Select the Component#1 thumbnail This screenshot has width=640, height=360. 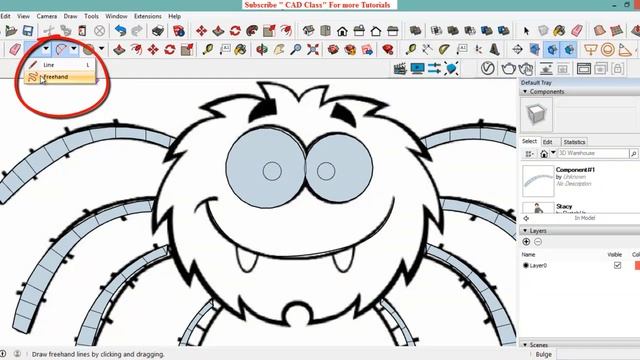tap(538, 181)
